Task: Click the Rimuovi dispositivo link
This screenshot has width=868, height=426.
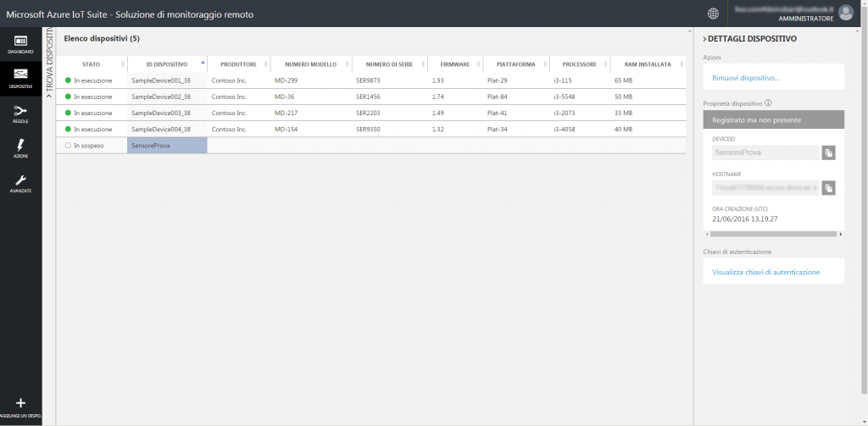Action: [745, 78]
